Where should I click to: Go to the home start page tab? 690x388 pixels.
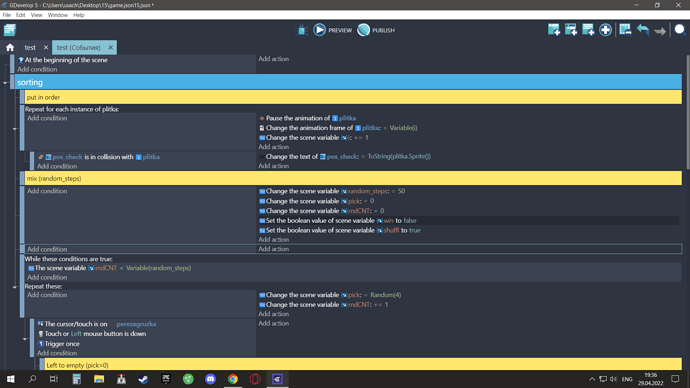click(10, 47)
